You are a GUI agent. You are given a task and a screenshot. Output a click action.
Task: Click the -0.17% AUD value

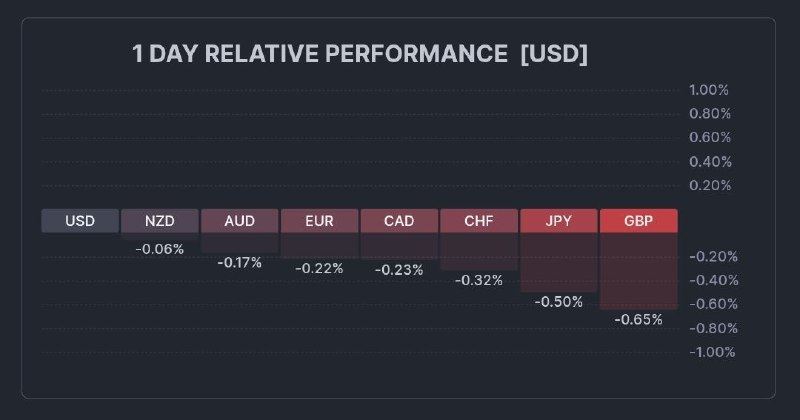coord(239,262)
